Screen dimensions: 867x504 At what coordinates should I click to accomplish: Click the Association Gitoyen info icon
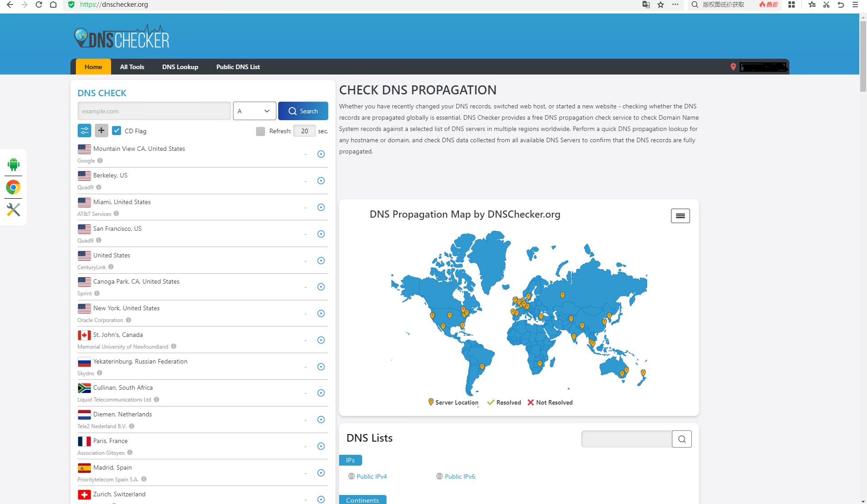point(130,453)
